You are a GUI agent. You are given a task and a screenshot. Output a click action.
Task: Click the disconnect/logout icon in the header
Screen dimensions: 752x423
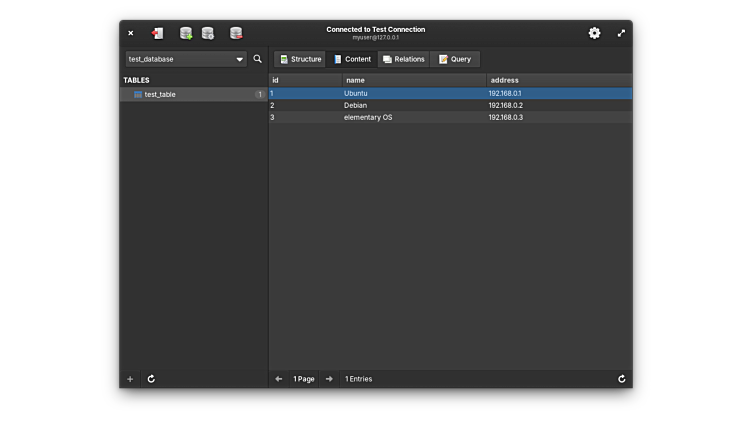pos(157,33)
